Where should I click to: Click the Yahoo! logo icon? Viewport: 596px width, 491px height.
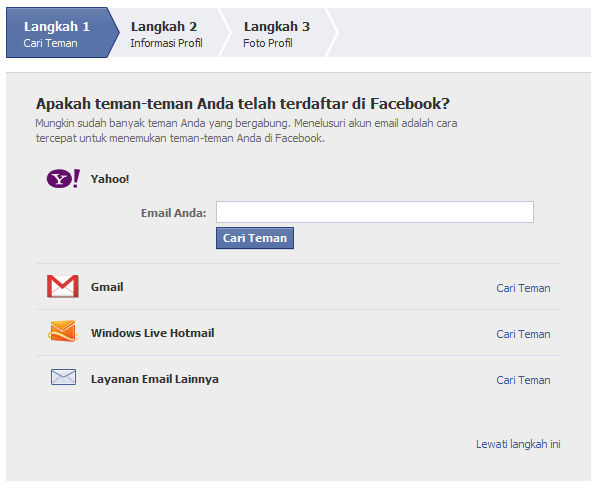tap(63, 179)
